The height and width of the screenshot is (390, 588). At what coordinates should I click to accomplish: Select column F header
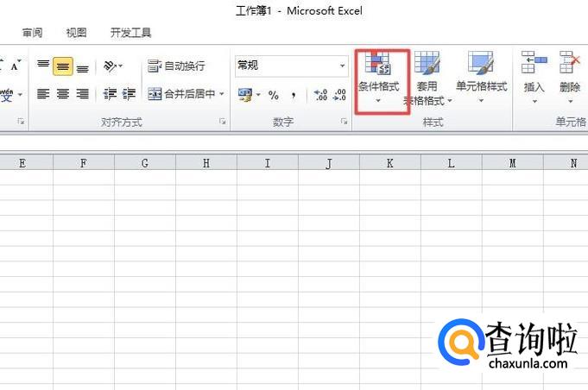click(84, 163)
